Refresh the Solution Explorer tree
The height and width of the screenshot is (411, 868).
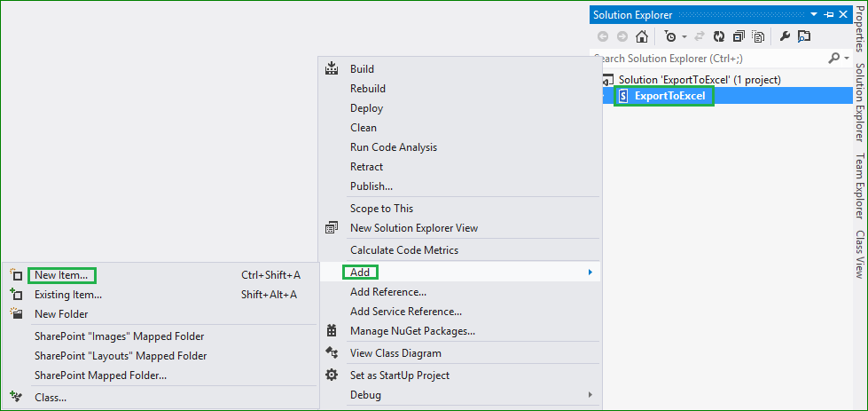[x=718, y=36]
